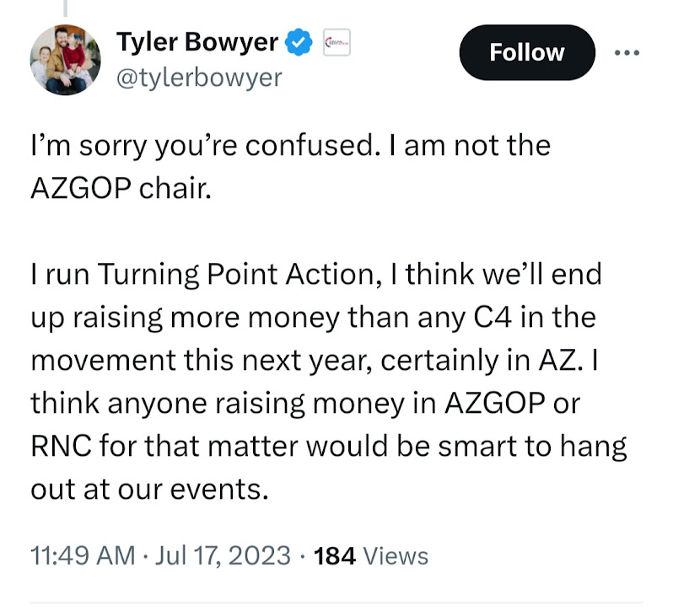The width and height of the screenshot is (673, 616).
Task: Open Tyler Bowyer's profile picture
Action: (x=65, y=60)
